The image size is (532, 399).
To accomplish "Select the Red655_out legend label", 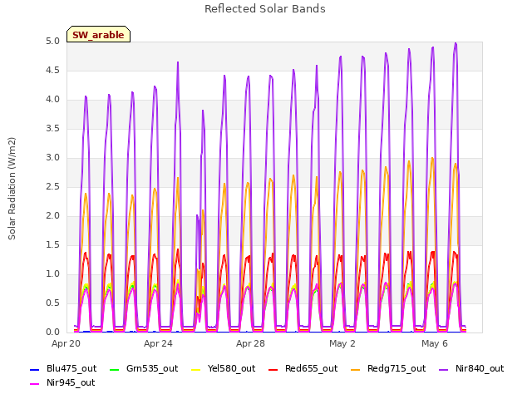I will pyautogui.click(x=311, y=369).
